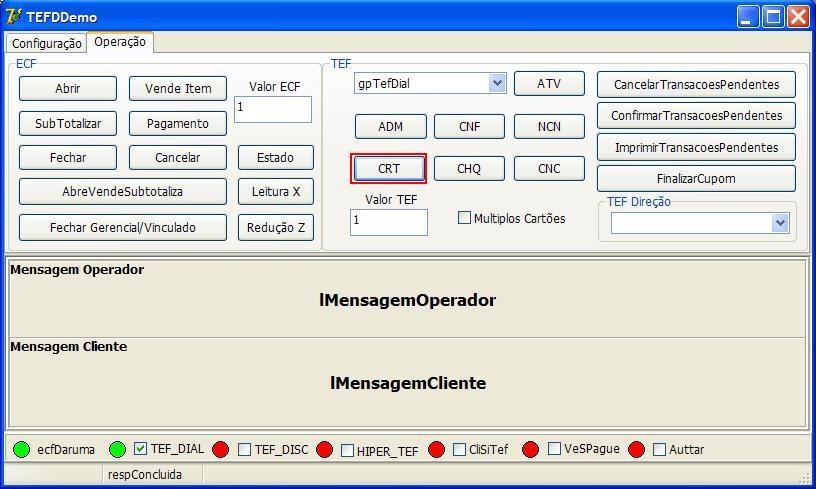Screen dimensions: 816x489
Task: Run the Leitura X button
Action: [x=276, y=191]
